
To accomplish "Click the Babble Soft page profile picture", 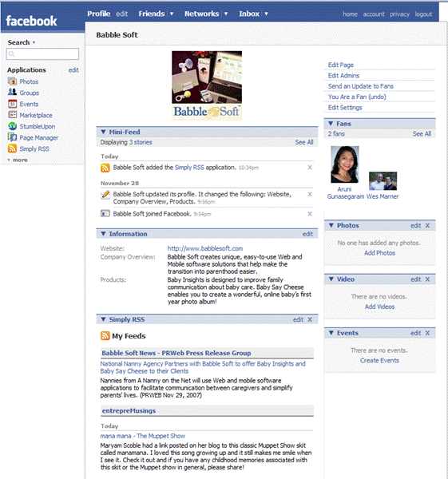I will [x=207, y=85].
